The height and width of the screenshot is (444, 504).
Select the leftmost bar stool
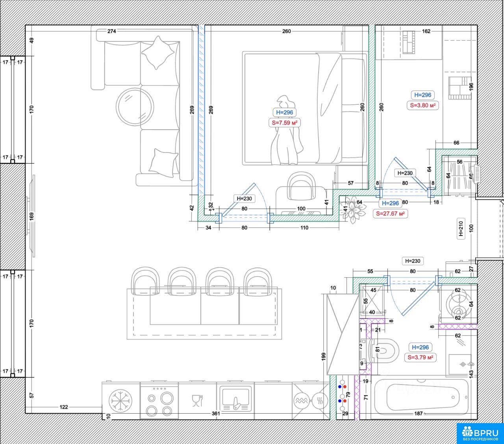[146, 281]
